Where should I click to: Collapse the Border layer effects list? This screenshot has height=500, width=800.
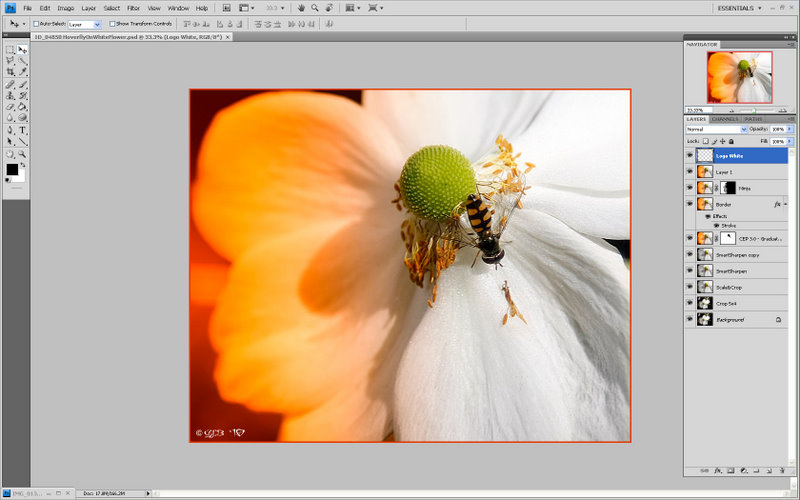785,204
